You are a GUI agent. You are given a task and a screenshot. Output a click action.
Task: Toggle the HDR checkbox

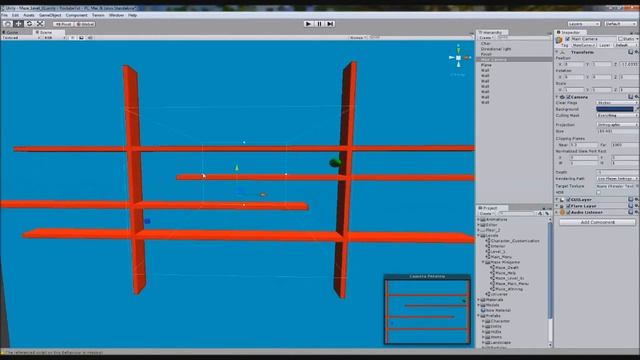(x=599, y=193)
